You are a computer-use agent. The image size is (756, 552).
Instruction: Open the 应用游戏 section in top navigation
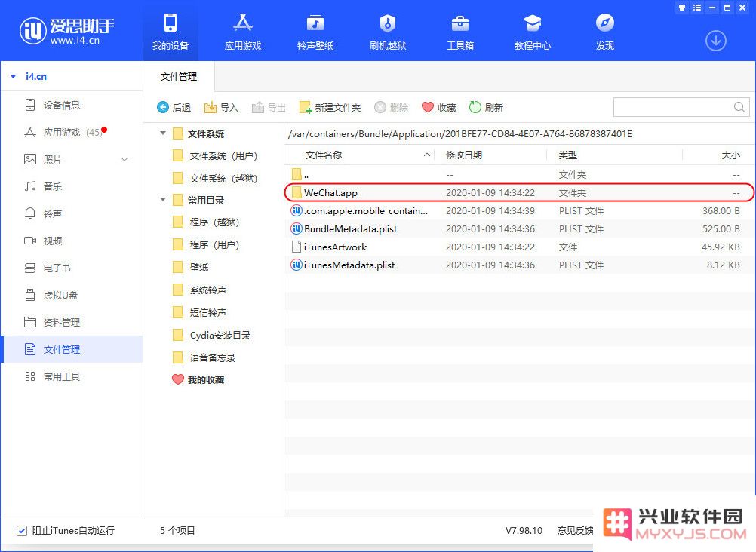[x=242, y=32]
